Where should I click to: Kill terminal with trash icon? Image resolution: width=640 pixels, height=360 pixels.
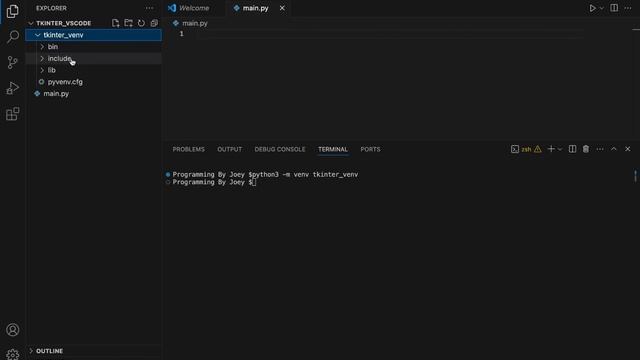pyautogui.click(x=586, y=149)
